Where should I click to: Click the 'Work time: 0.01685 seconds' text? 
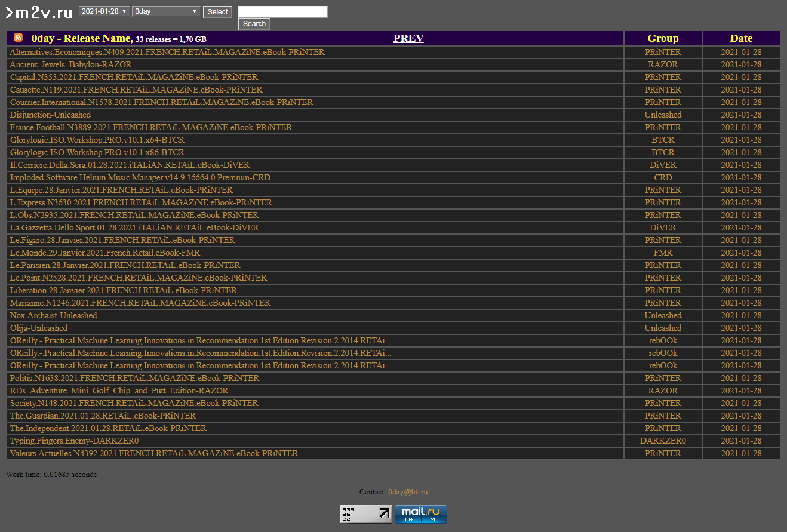(x=51, y=475)
